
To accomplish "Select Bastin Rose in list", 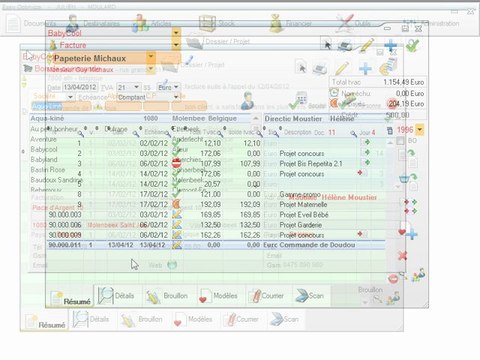I will pyautogui.click(x=47, y=170).
